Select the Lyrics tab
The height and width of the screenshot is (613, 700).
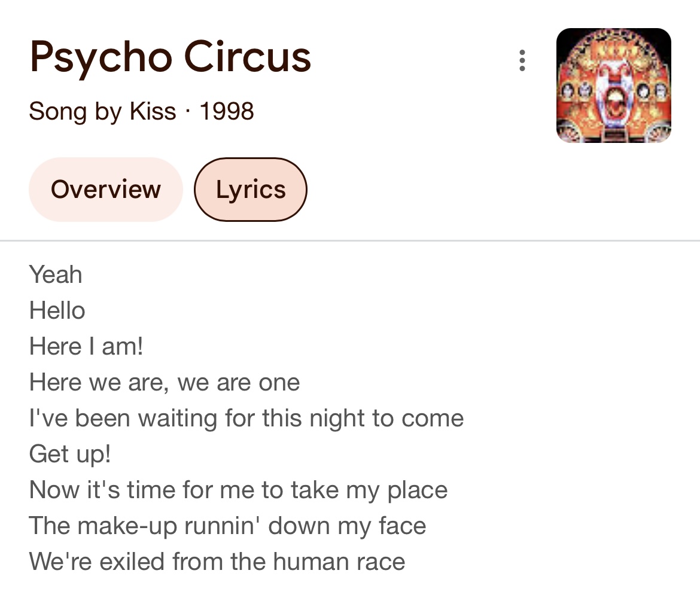tap(251, 190)
